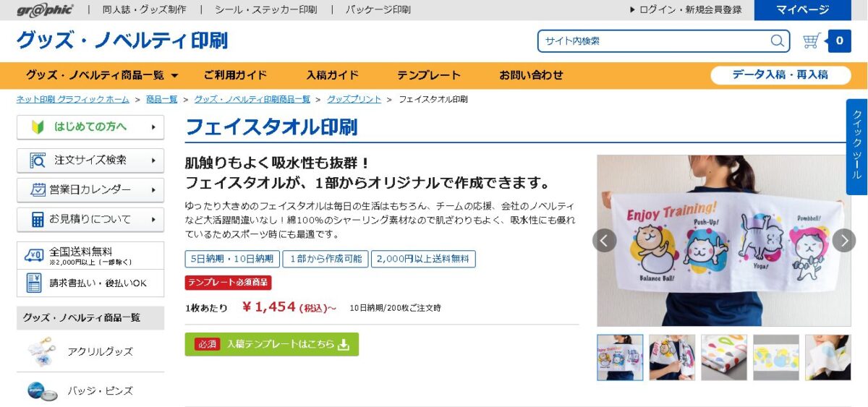This screenshot has width=868, height=407.
Task: Click the magnifier search icon
Action: click(778, 41)
